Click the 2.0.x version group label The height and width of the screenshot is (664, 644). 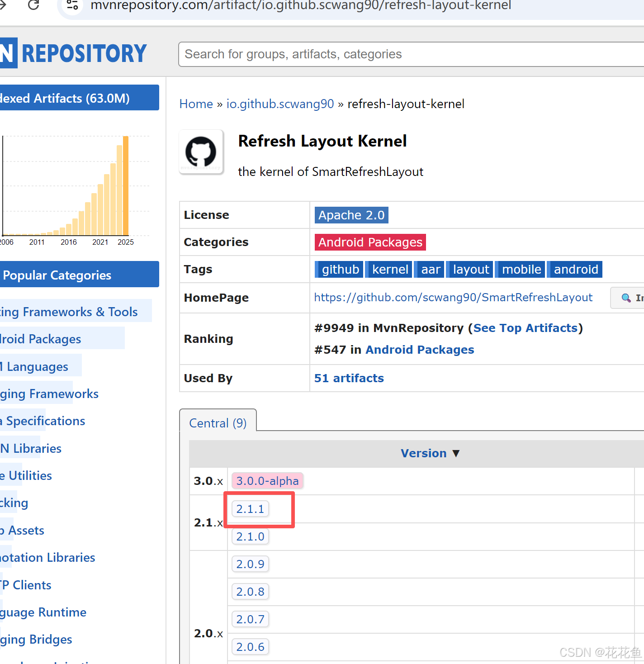[x=208, y=633]
